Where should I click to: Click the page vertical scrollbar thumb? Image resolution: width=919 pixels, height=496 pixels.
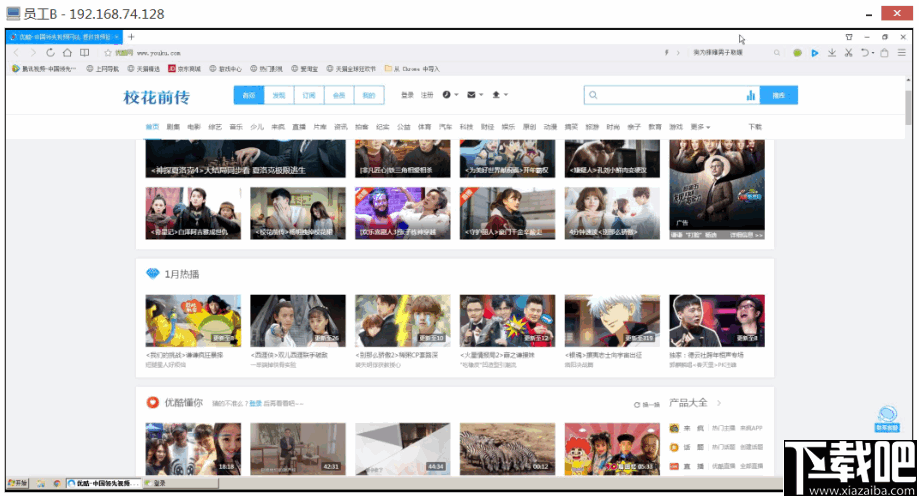pos(908,107)
